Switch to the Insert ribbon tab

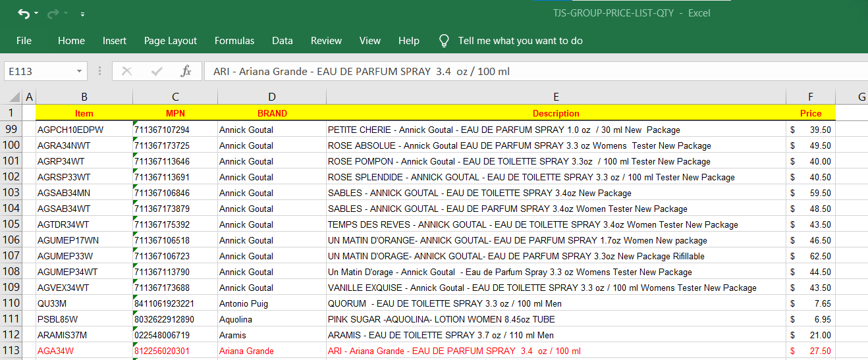click(x=115, y=41)
